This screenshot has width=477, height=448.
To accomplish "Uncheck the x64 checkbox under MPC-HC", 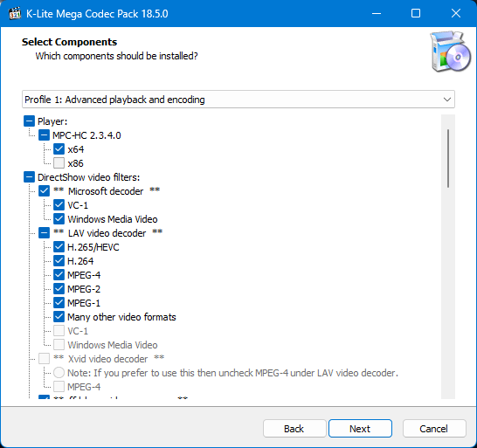I will click(x=59, y=149).
